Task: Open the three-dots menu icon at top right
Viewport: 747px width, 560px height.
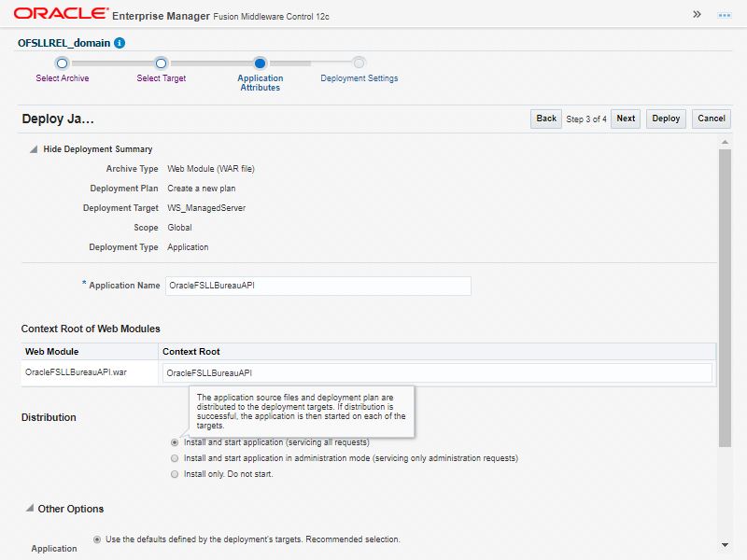Action: [x=725, y=15]
